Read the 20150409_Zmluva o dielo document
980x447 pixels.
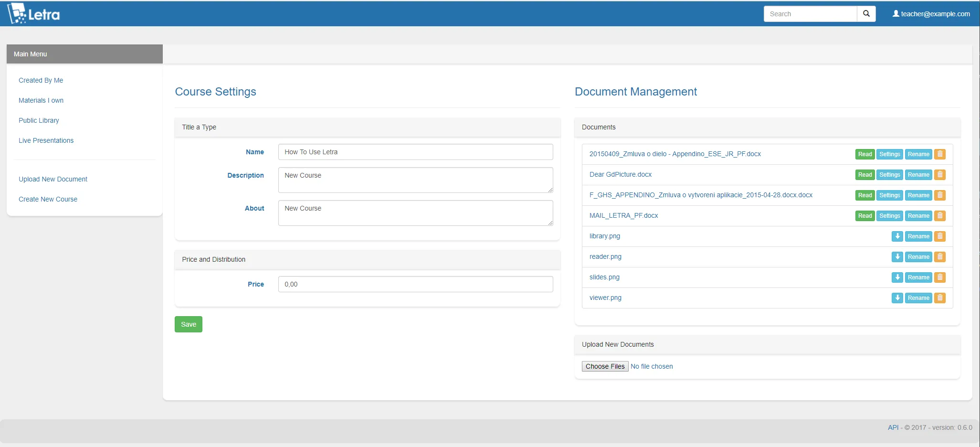[865, 154]
